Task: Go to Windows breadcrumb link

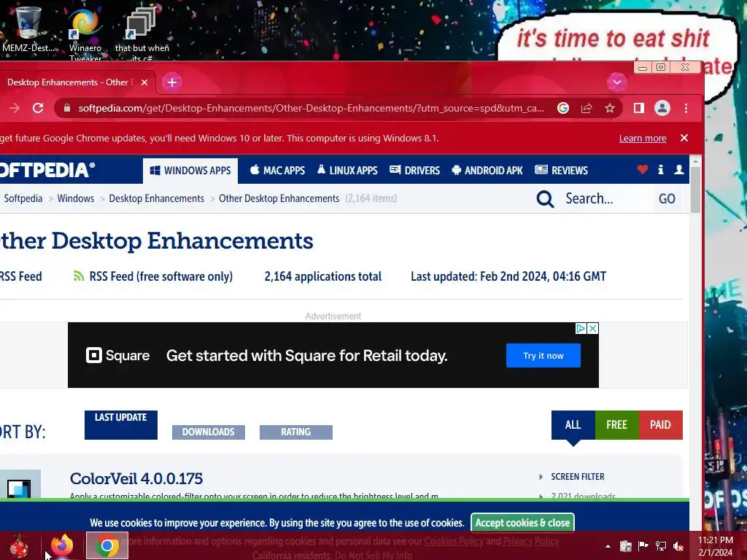Action: [x=76, y=198]
